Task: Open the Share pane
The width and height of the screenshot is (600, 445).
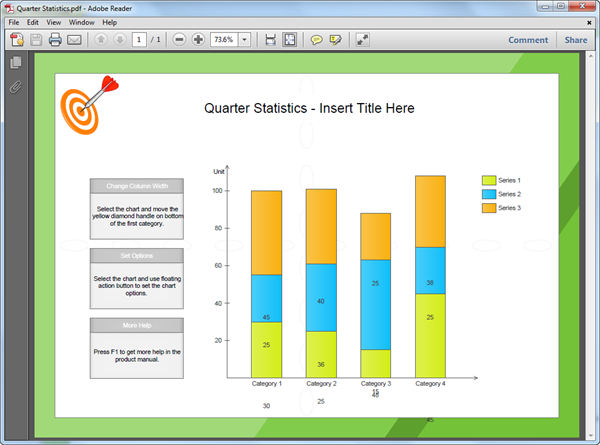Action: [576, 40]
